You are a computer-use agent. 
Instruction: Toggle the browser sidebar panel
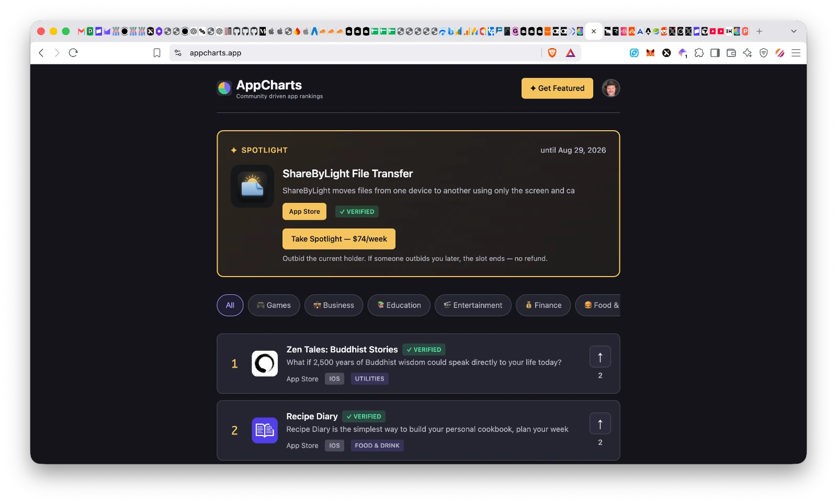tap(715, 53)
